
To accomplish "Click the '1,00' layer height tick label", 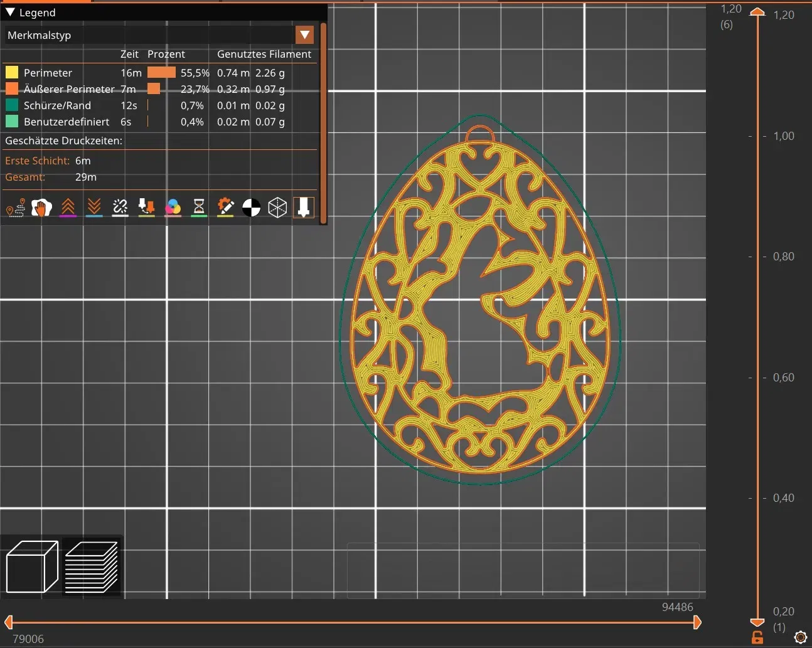I will coord(784,136).
